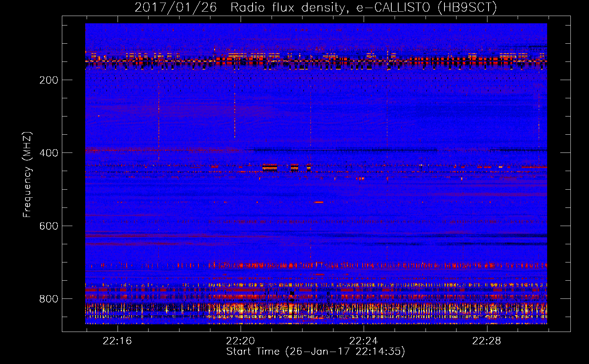
Task: Click the 22:20 time tick label
Action: (240, 341)
